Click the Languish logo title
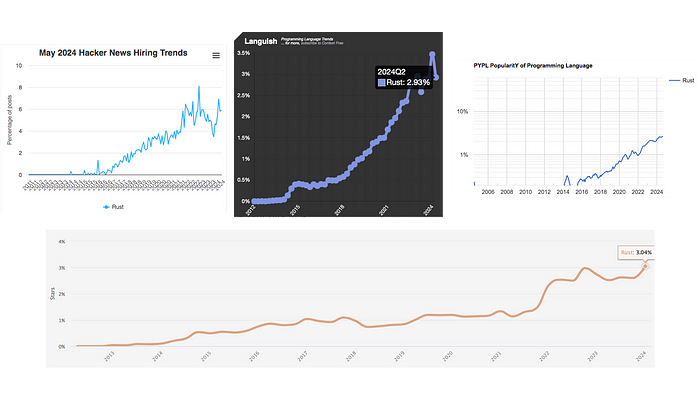700x394 pixels. pos(261,41)
